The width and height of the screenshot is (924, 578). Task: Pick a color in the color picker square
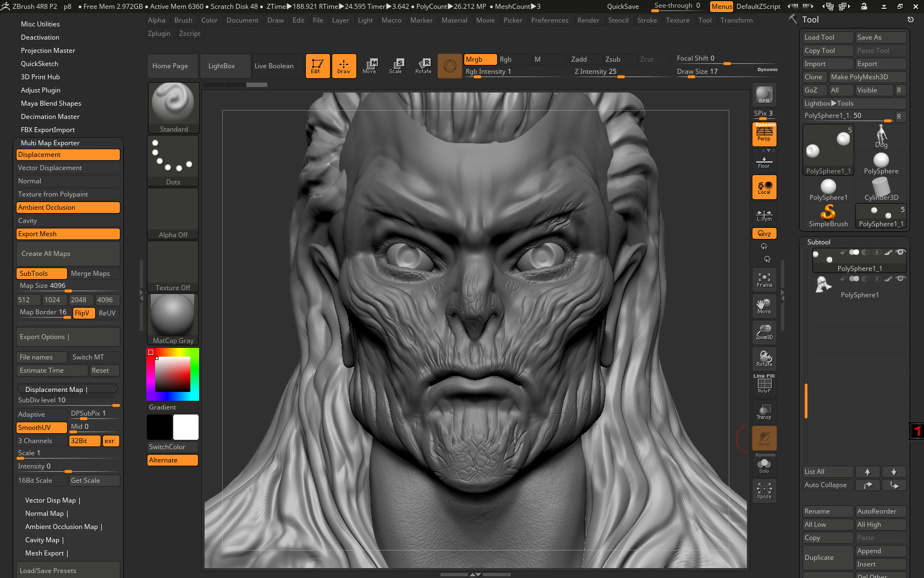[x=172, y=374]
